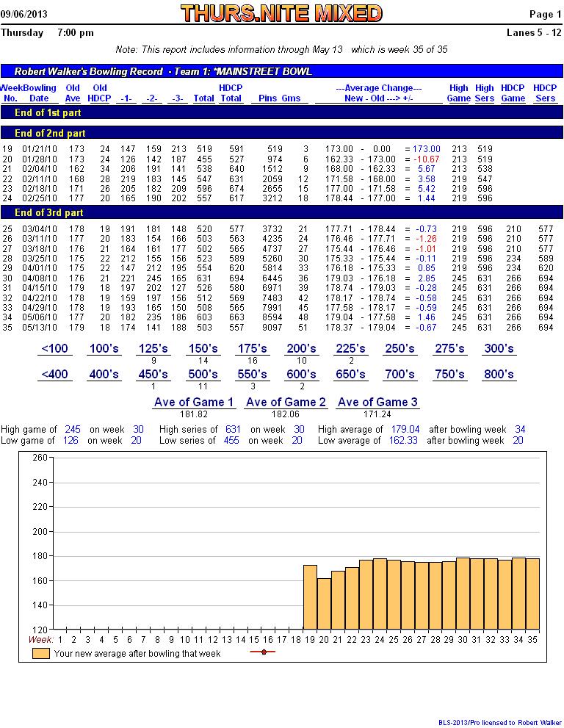Click the 300's games category link
This screenshot has width=564, height=728.
(x=499, y=349)
